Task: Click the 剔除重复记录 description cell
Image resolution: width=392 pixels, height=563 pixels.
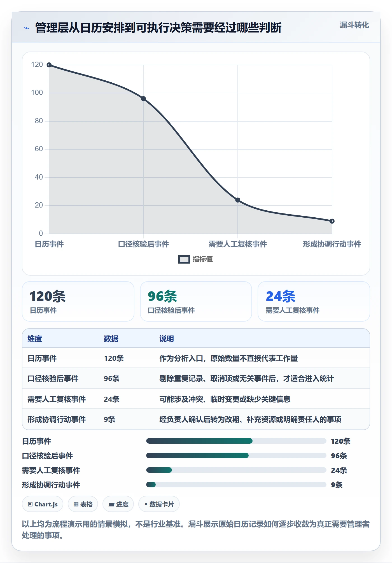Action: click(247, 378)
